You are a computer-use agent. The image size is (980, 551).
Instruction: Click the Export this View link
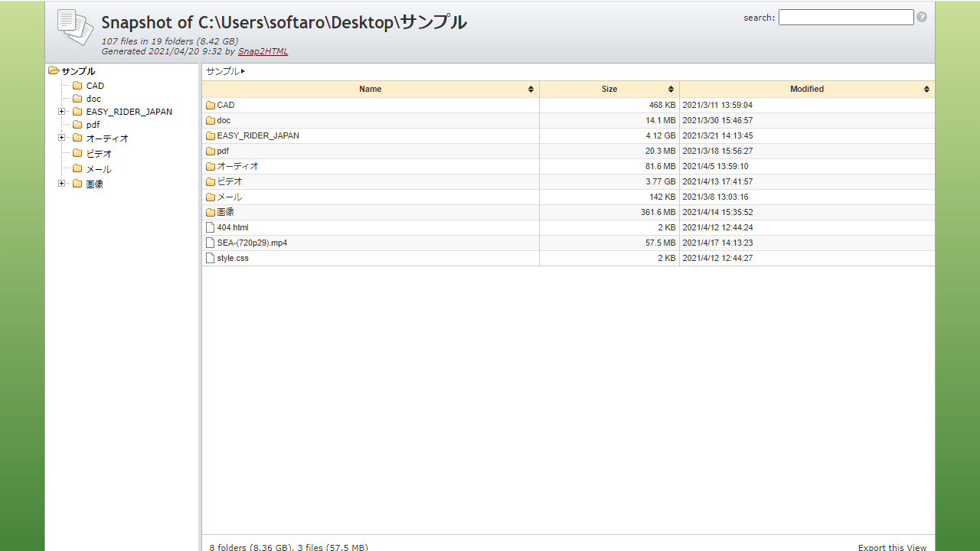pyautogui.click(x=892, y=547)
